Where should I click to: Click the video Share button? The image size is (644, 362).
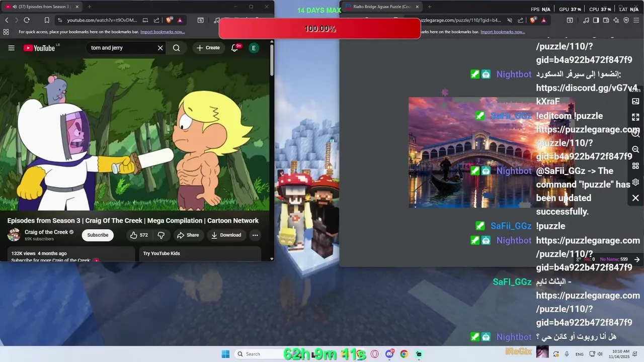click(188, 235)
